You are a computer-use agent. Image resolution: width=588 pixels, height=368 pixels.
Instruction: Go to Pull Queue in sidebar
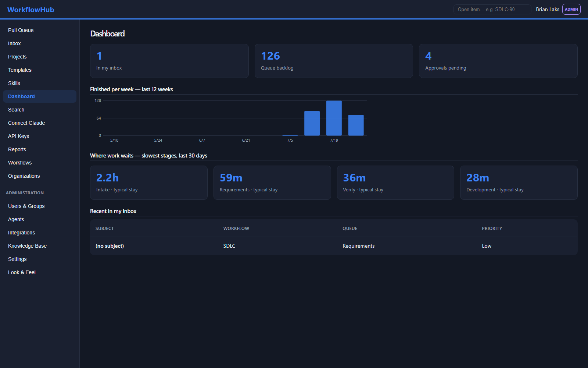40,30
